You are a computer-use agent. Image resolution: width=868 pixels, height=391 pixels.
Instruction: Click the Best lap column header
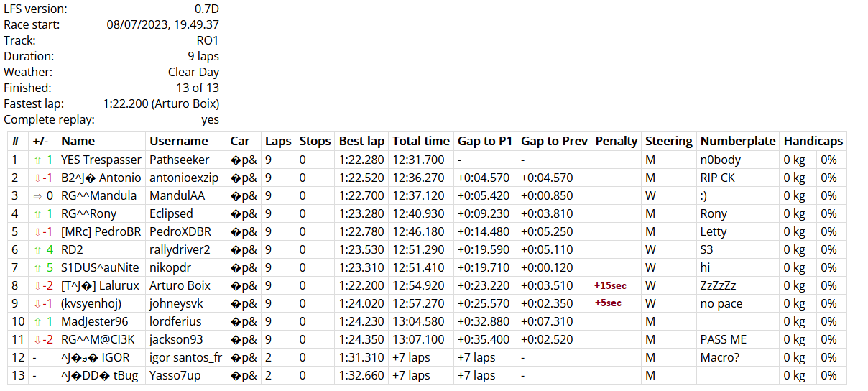pos(361,141)
